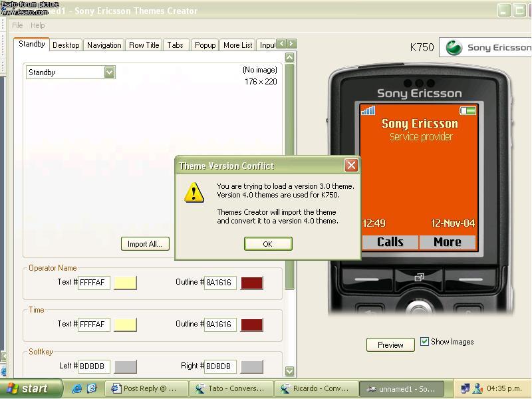Click the phone's left soft key
This screenshot has width=532, height=399.
(x=367, y=279)
